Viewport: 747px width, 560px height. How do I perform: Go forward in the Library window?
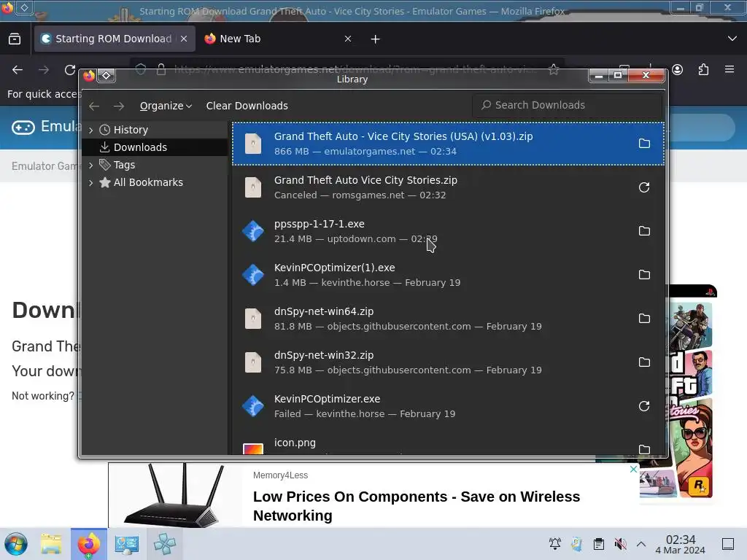pos(119,106)
